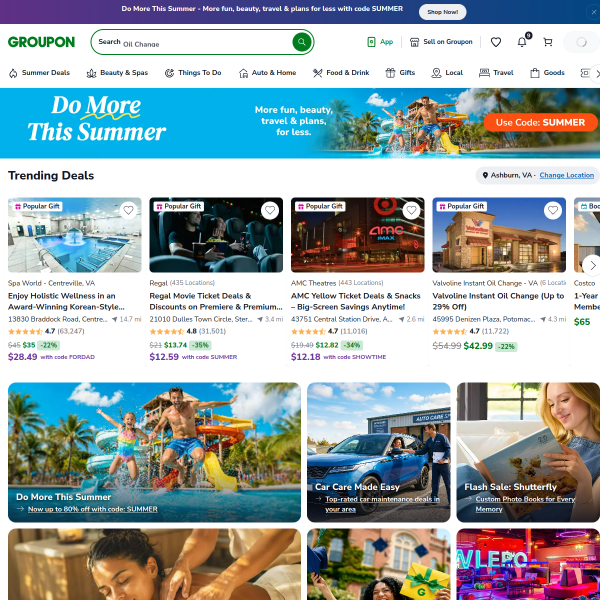The image size is (600, 600).
Task: Click the Do More This Summer hero banner
Action: (300, 123)
